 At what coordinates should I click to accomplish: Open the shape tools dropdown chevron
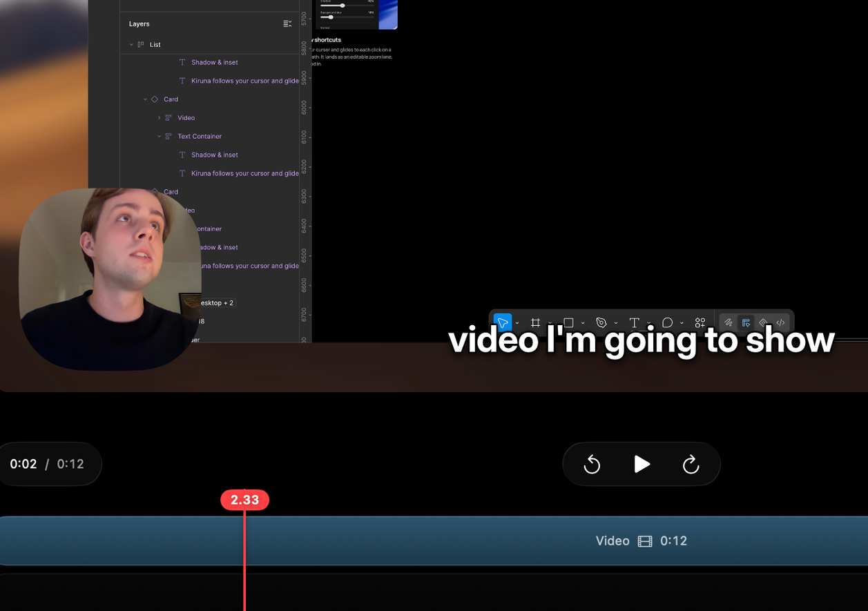(583, 323)
